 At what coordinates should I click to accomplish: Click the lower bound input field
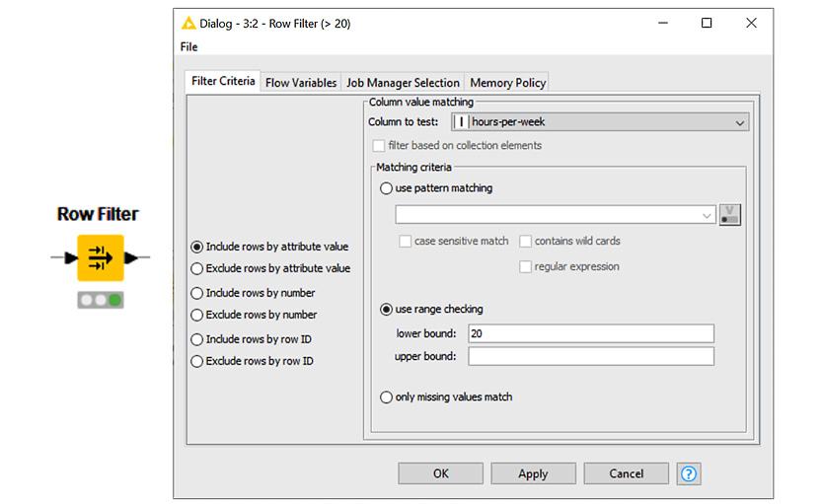tap(591, 333)
